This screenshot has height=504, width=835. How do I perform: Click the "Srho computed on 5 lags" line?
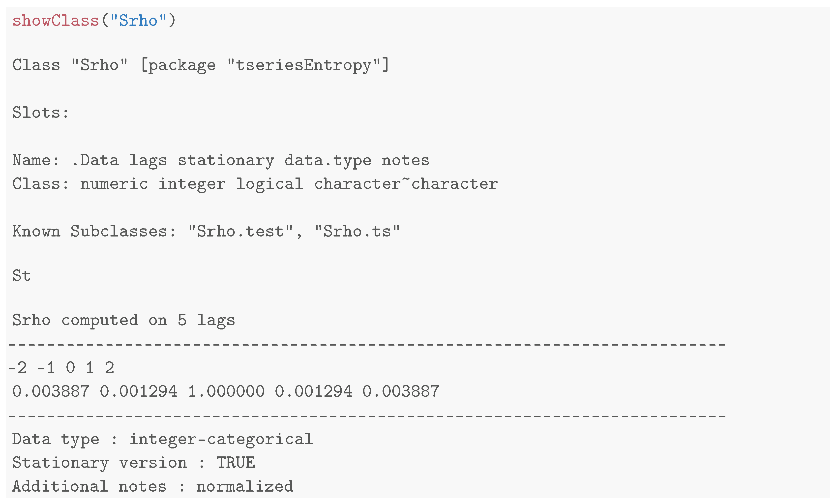point(123,320)
